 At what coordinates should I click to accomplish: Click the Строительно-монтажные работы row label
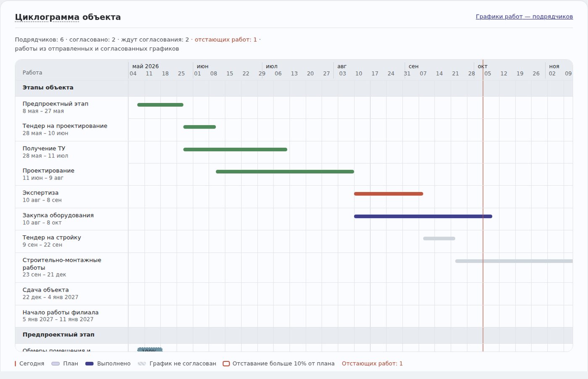62,264
